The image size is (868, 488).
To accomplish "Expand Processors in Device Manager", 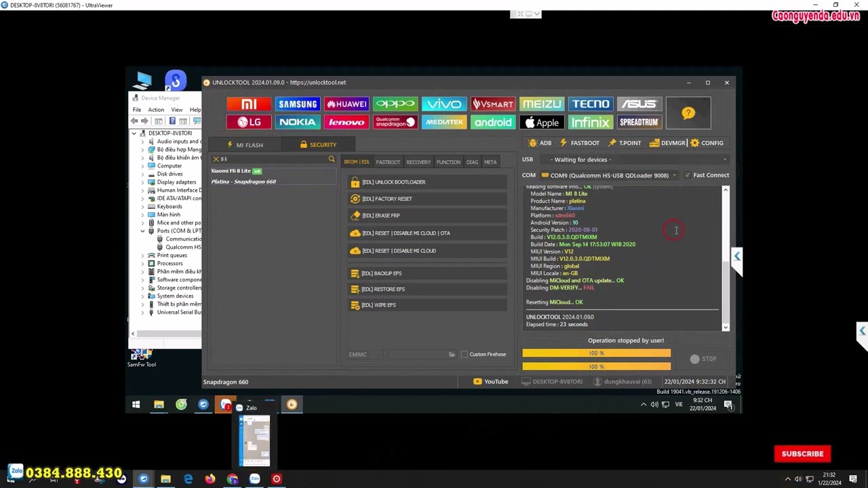I will click(x=142, y=264).
